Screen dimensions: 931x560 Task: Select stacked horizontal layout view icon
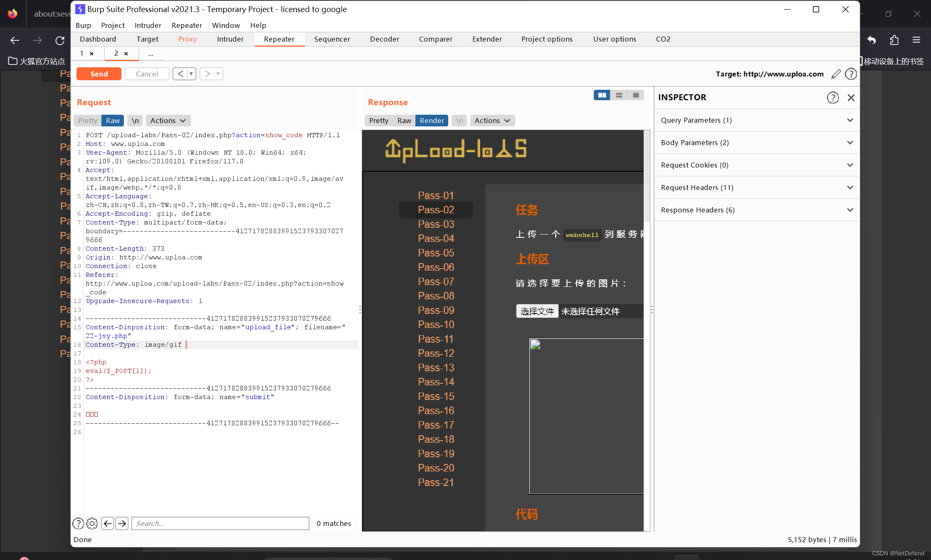pyautogui.click(x=619, y=95)
